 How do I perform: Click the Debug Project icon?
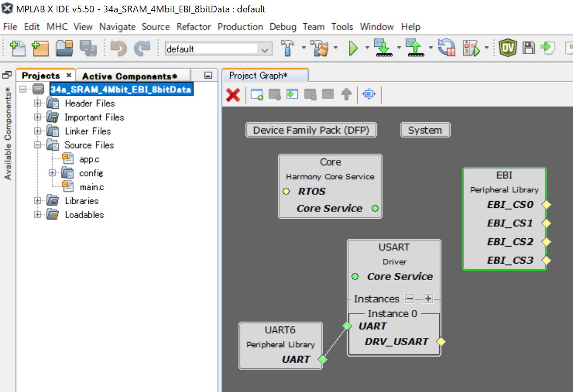(x=471, y=48)
